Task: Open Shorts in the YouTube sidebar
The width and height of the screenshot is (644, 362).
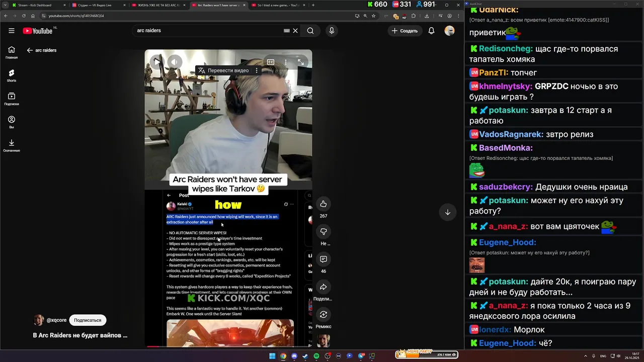Action: (12, 76)
